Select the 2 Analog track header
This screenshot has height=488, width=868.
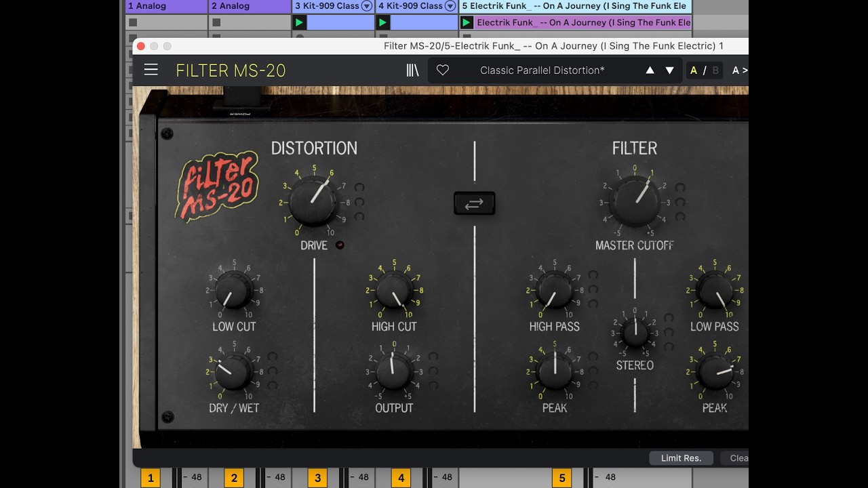250,6
